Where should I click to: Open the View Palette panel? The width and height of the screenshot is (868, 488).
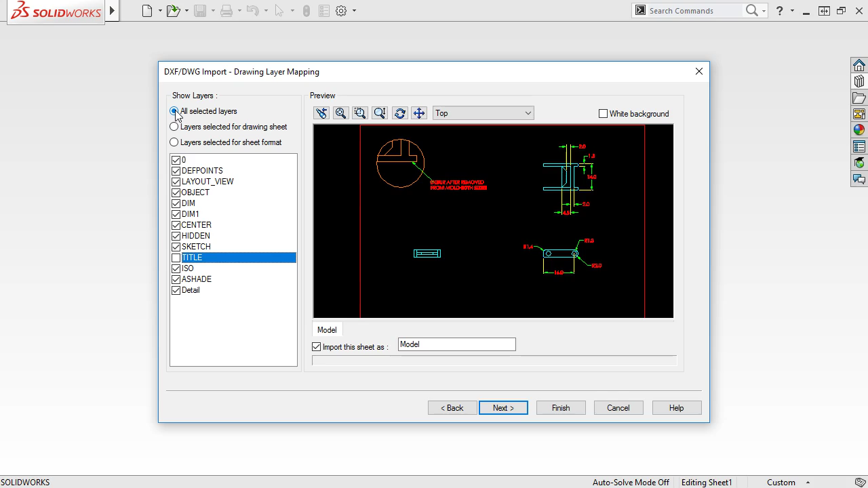click(x=859, y=113)
